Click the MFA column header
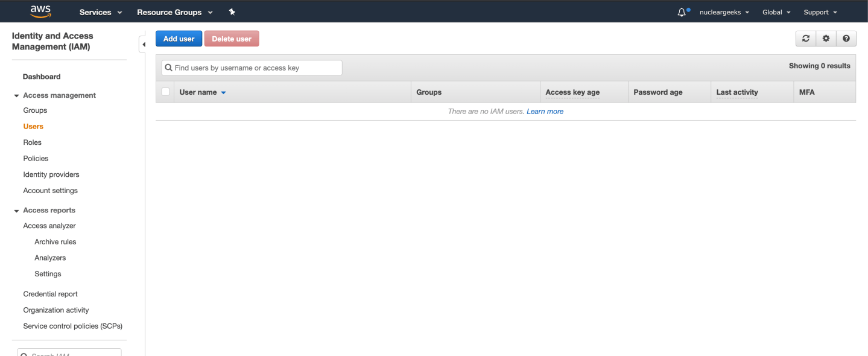The height and width of the screenshot is (356, 868). 806,92
